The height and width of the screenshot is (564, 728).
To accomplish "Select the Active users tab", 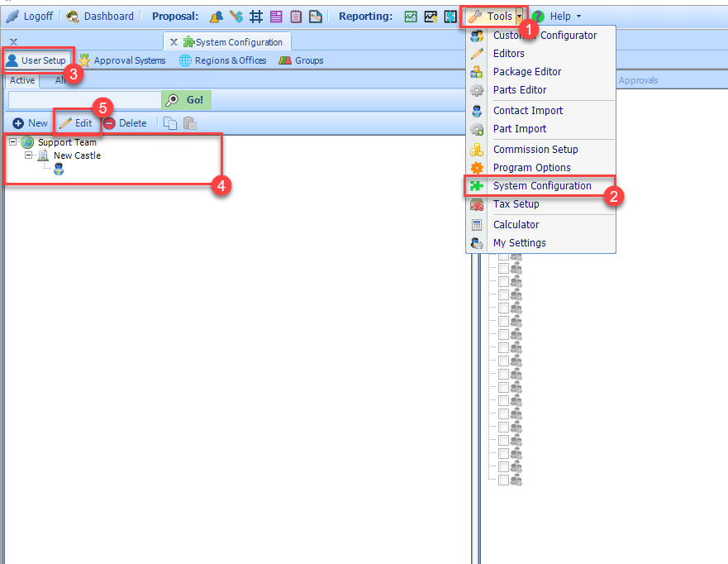I will click(x=22, y=80).
